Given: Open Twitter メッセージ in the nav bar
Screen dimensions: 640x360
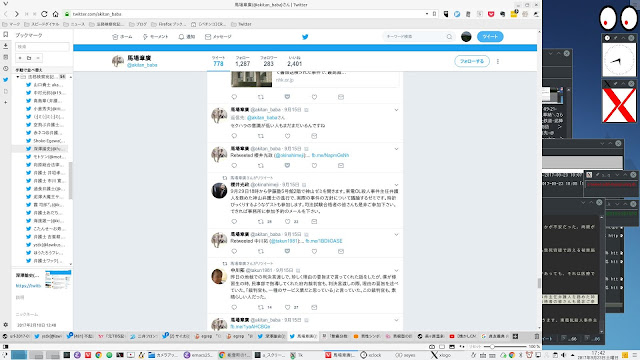Looking at the screenshot, I should pyautogui.click(x=218, y=37).
